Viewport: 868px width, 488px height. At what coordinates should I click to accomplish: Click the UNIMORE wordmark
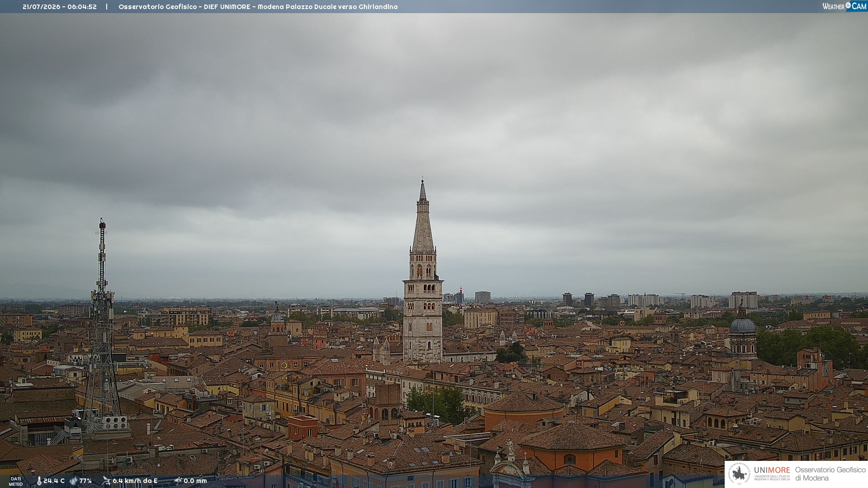pos(772,470)
